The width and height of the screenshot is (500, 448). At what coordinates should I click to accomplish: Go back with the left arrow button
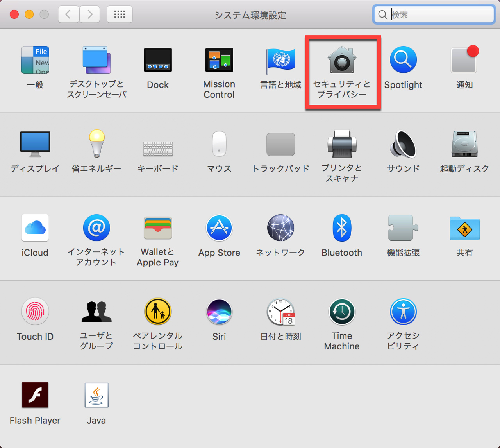pos(69,14)
